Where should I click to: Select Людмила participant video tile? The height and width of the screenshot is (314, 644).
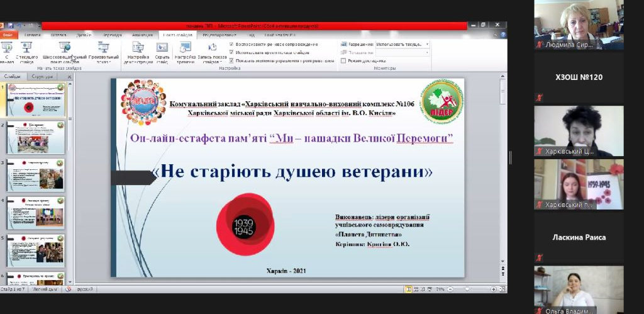coord(579,25)
